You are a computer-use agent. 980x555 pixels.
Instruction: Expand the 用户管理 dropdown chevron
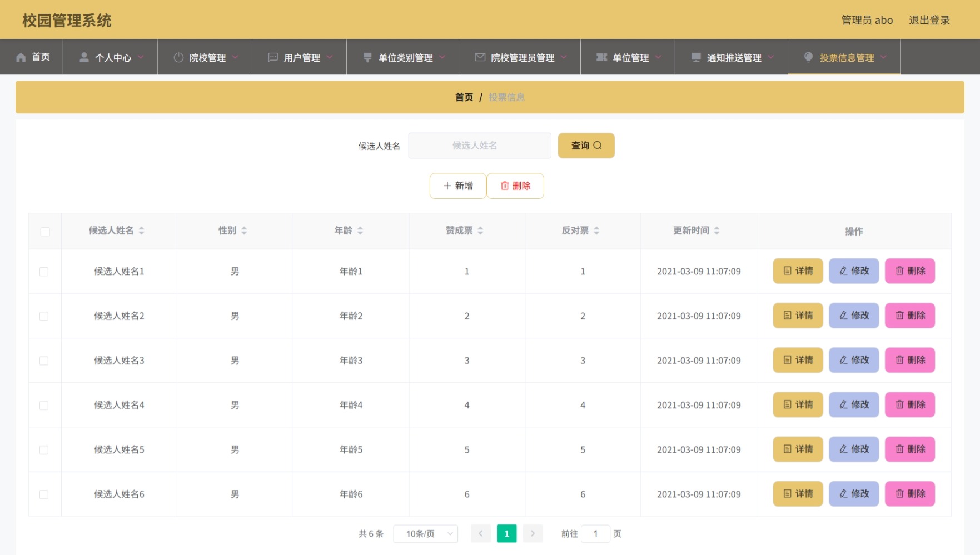(x=330, y=57)
